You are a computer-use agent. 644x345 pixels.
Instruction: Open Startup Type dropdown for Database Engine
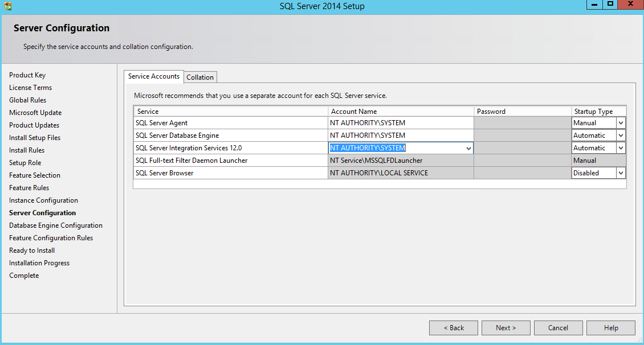click(621, 135)
